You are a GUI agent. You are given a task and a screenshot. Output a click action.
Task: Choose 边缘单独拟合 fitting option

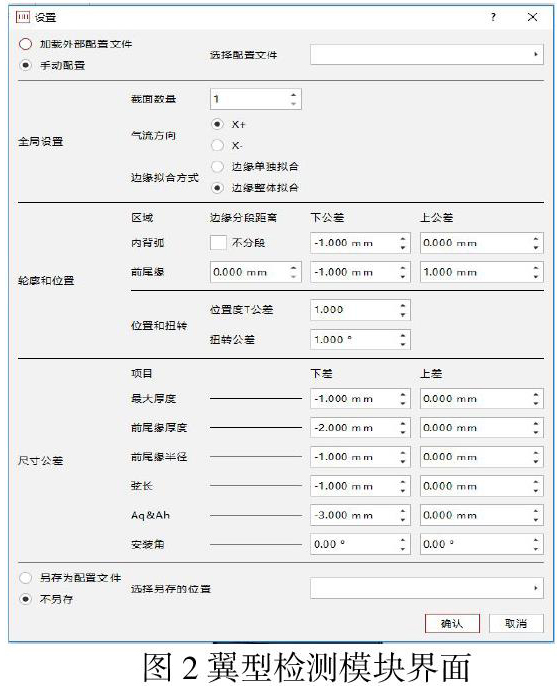pyautogui.click(x=217, y=166)
